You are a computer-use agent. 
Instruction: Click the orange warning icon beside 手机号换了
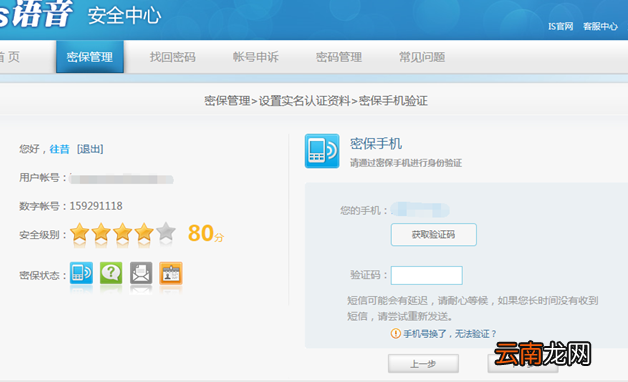[396, 334]
